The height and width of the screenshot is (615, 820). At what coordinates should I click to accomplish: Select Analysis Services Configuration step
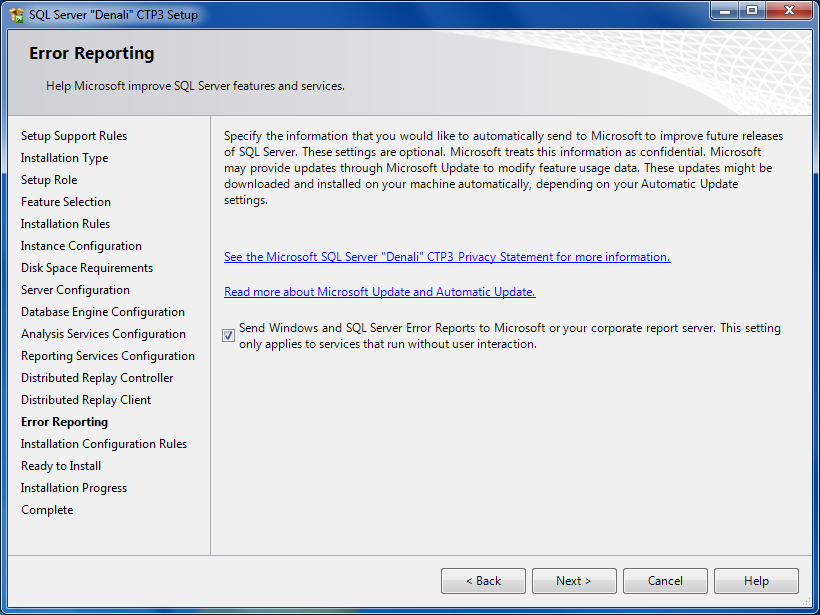104,334
